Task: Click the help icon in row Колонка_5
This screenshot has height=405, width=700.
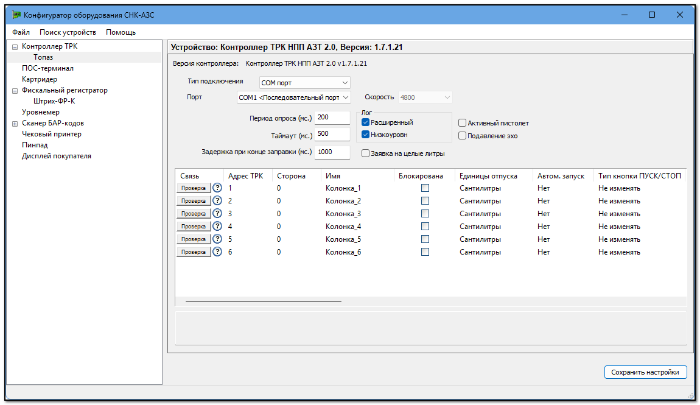Action: pyautogui.click(x=217, y=239)
